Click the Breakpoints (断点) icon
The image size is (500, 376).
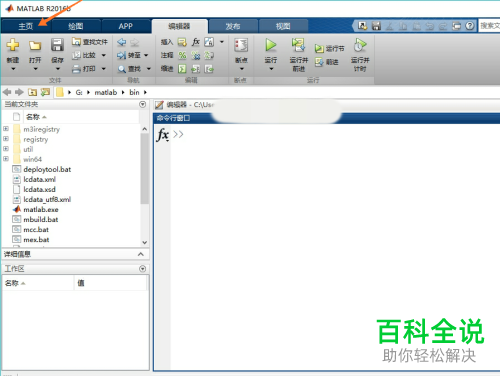tap(241, 45)
